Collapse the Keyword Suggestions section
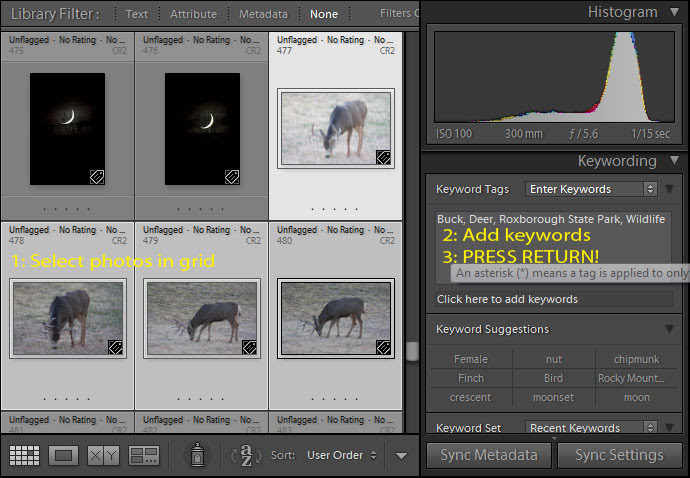Viewport: 690px width, 478px height. coord(669,329)
